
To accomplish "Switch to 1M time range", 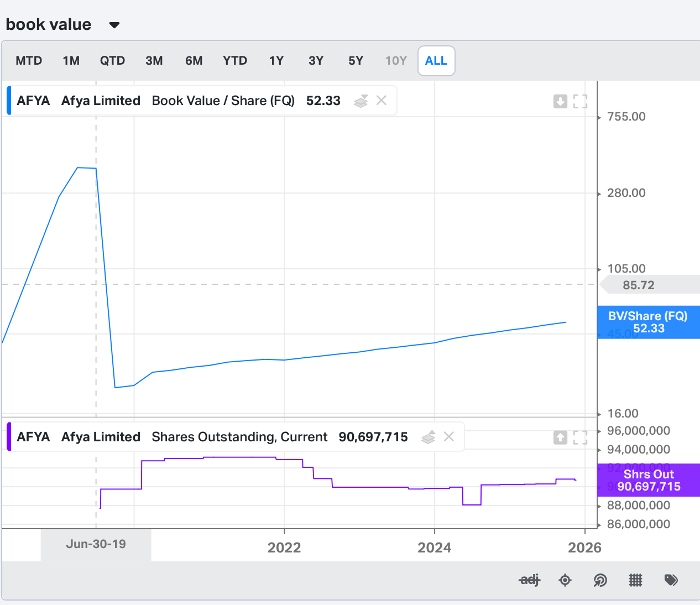I will tap(71, 61).
